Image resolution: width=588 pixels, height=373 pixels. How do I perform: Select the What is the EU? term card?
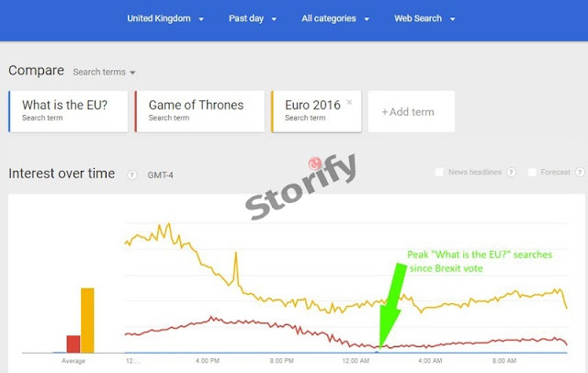pos(68,111)
